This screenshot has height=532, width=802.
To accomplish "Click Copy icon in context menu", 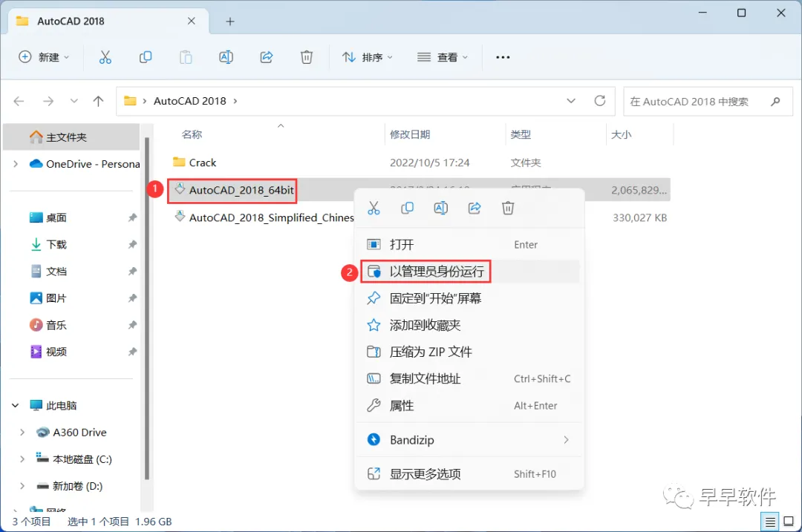I will coord(407,208).
